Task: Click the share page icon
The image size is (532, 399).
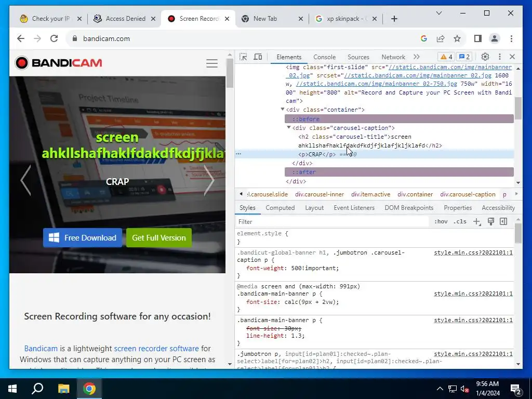Action: coord(441,38)
